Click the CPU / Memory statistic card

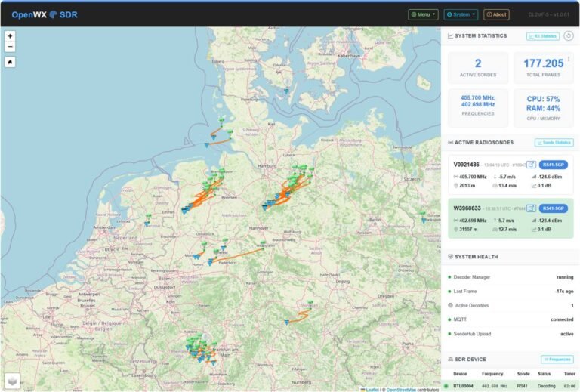point(544,107)
